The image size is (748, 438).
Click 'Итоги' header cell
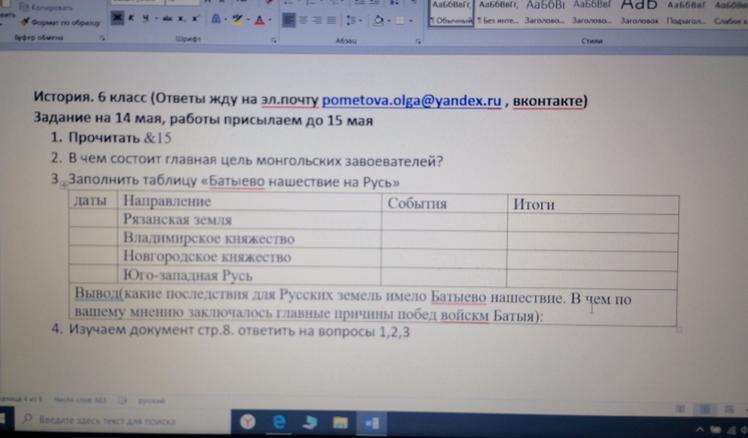click(x=593, y=205)
